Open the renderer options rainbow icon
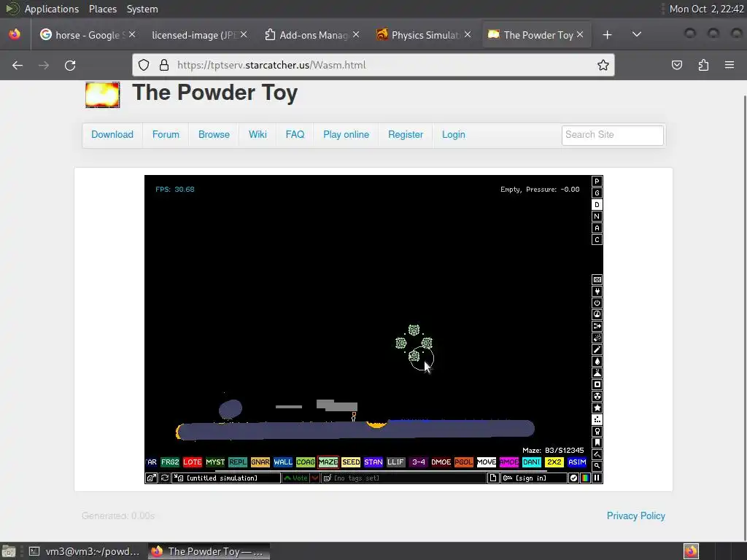747x560 pixels. 585,478
